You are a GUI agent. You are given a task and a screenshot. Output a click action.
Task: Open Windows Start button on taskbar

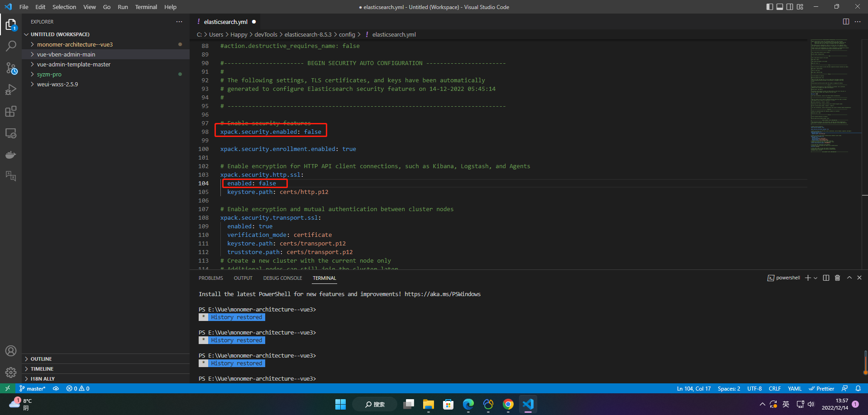click(340, 404)
